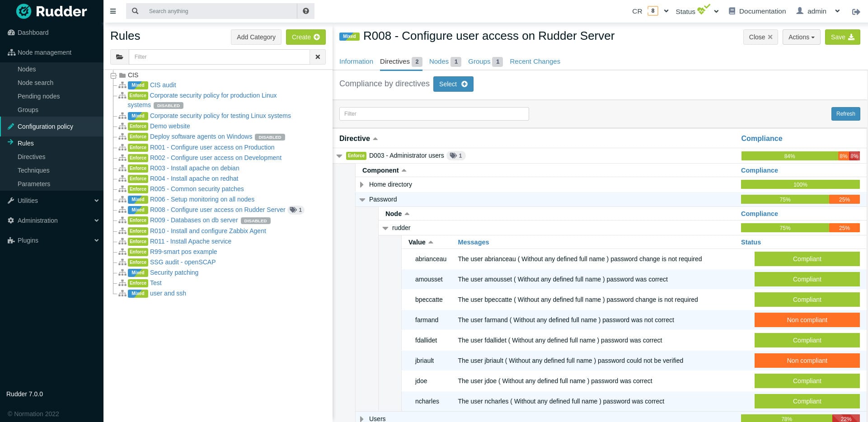Expand the Users component
The image size is (868, 422).
(x=362, y=419)
